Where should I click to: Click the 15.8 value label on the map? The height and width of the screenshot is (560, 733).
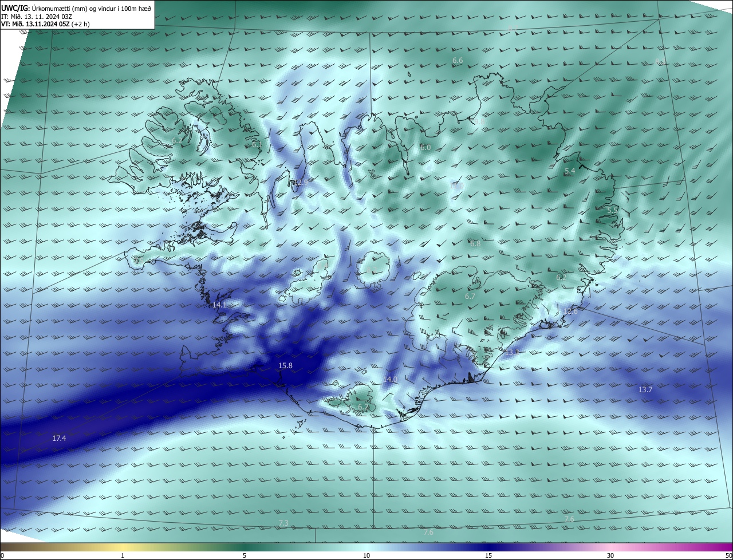(285, 365)
